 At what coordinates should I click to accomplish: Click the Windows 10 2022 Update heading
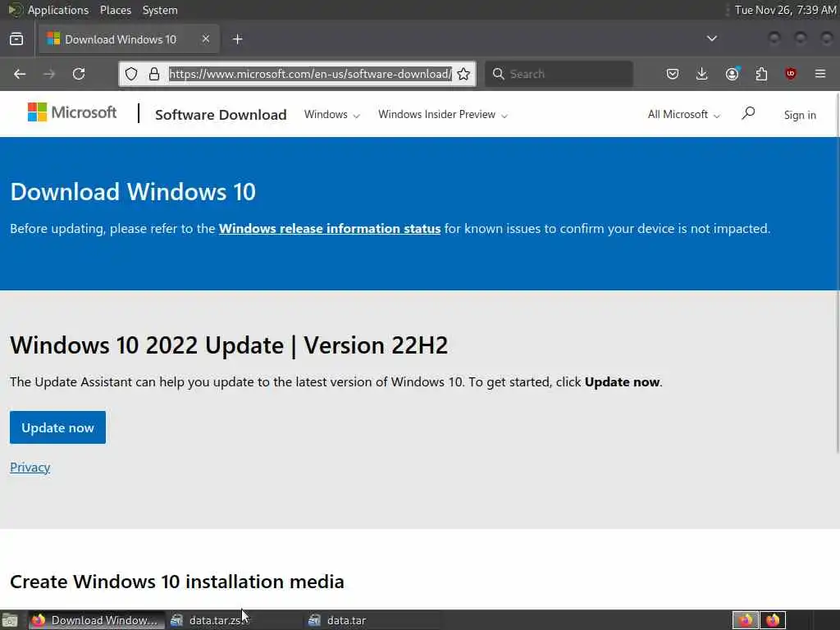coord(229,345)
